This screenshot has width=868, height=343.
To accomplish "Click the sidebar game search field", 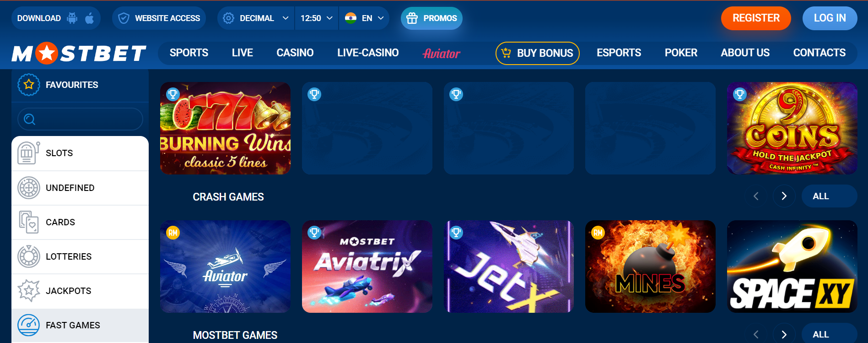I will click(x=80, y=119).
